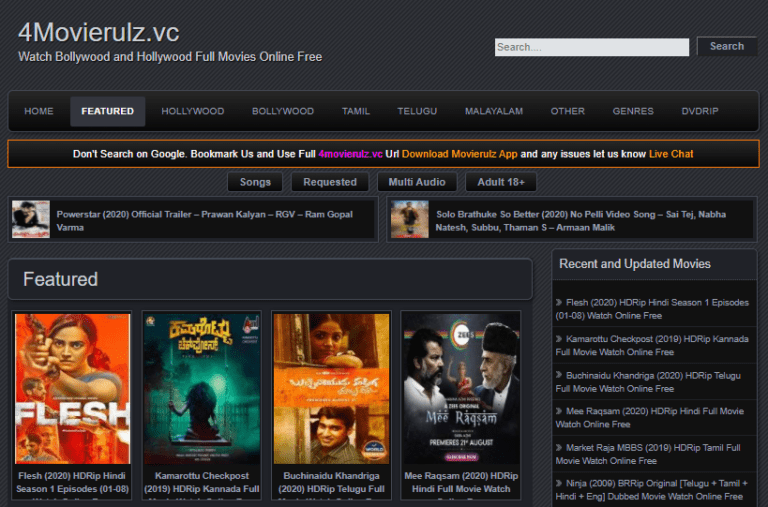Open the OTHER menu item
Viewport: 768px width, 507px height.
tap(567, 111)
